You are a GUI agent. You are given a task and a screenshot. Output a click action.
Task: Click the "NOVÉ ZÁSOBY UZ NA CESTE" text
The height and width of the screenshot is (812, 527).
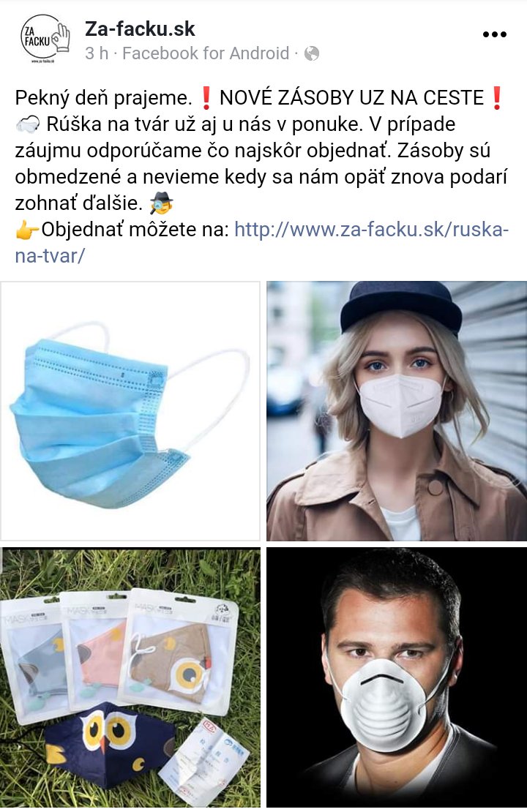tap(352, 98)
